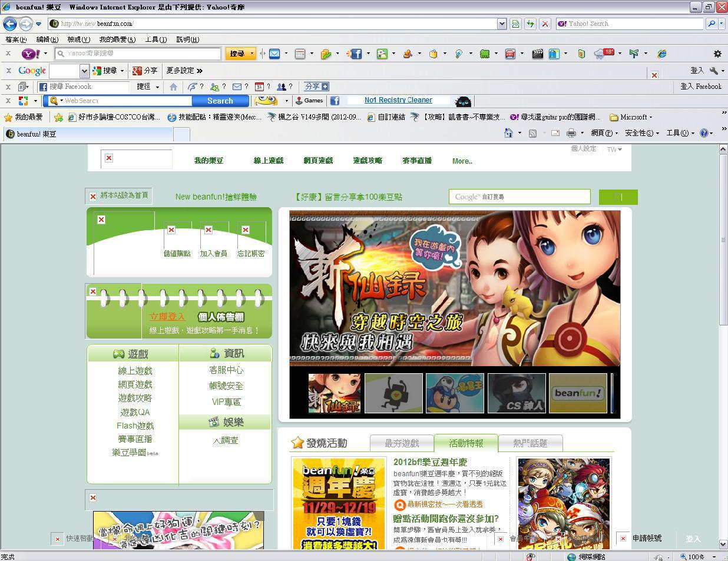
Task: Click the Yahoo toolbar settings gear icon
Action: 717,54
